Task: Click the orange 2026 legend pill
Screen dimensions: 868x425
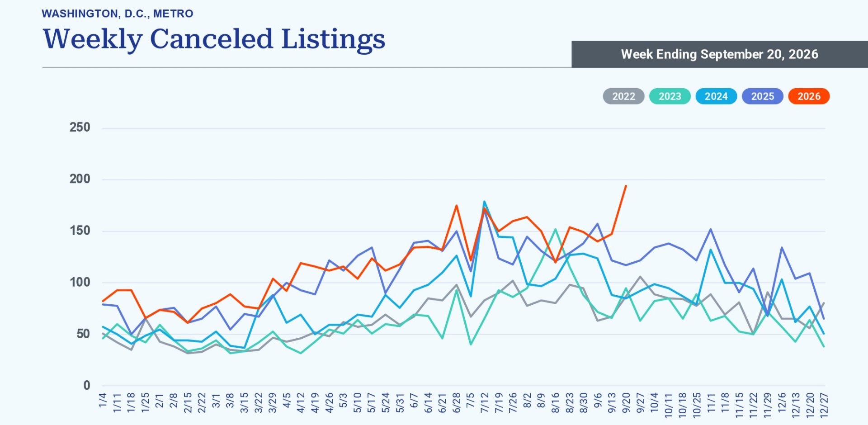Action: pyautogui.click(x=809, y=96)
